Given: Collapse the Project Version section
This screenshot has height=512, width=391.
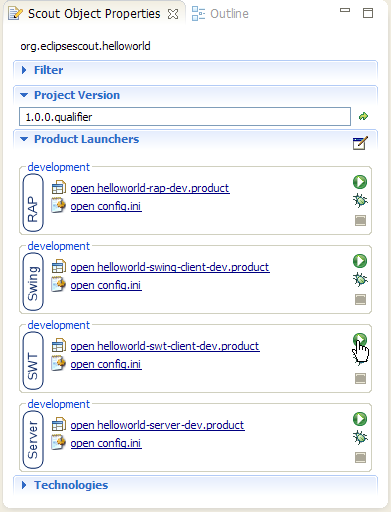Looking at the screenshot, I should coord(24,95).
